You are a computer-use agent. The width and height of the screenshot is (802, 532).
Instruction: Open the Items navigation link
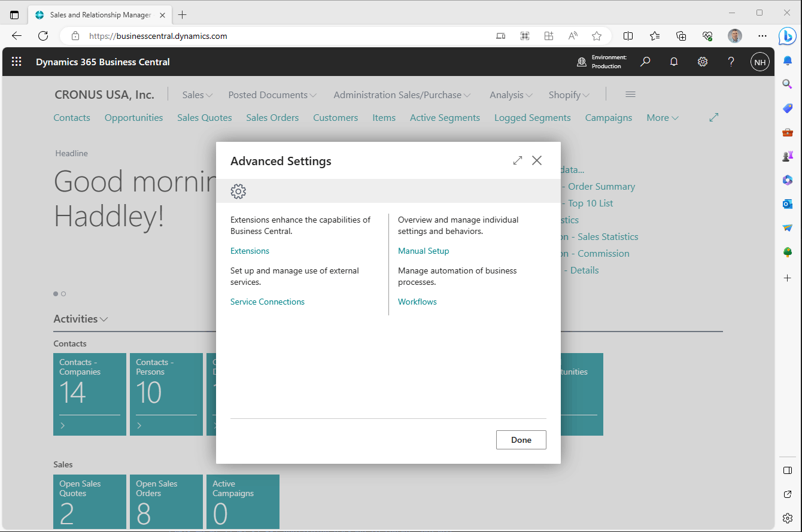pos(384,118)
